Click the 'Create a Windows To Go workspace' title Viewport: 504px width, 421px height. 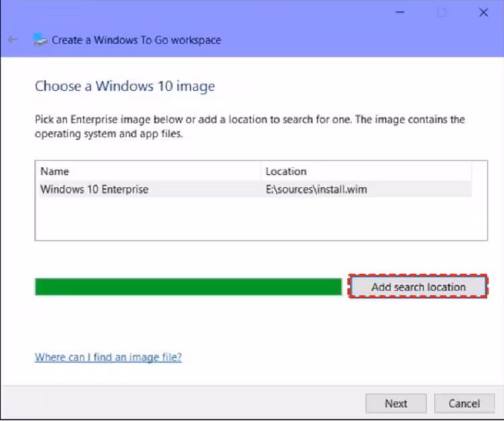point(136,40)
